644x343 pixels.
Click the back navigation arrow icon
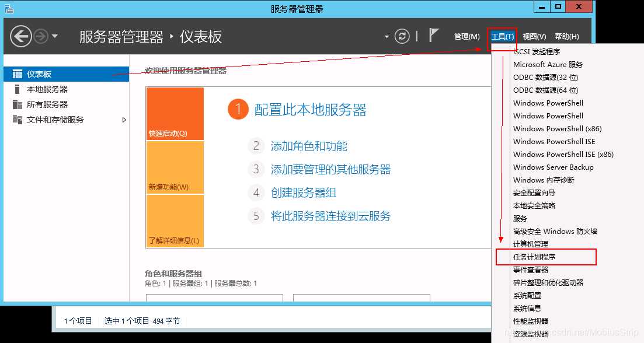point(21,37)
